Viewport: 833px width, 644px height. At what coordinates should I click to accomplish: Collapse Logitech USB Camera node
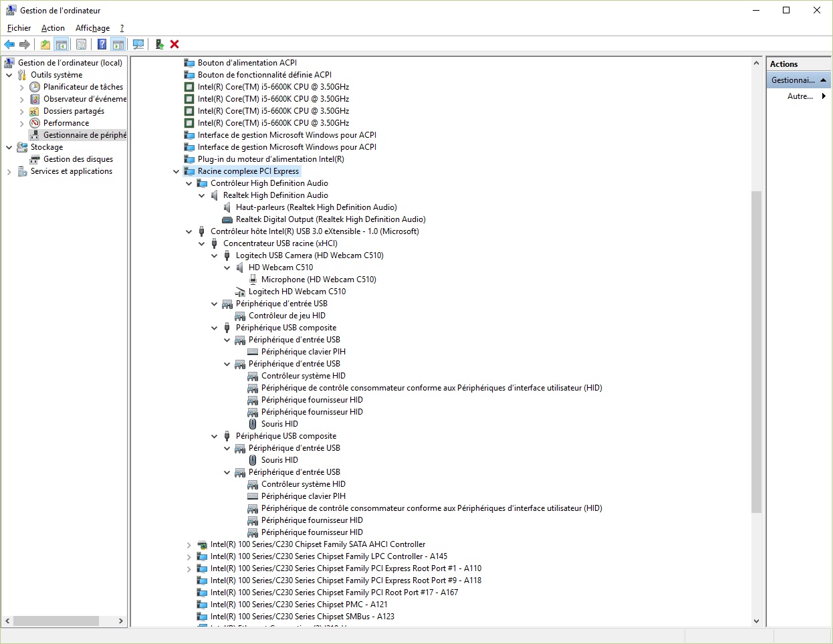[215, 255]
